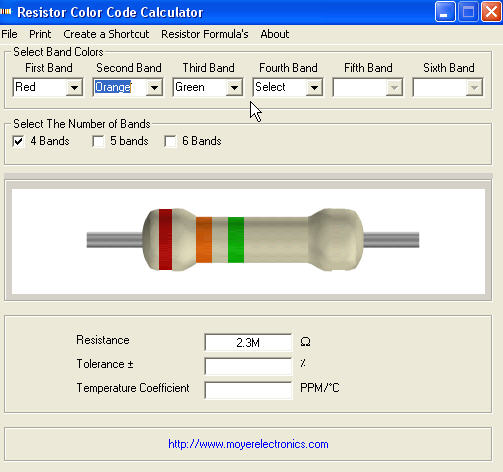Open the About menu
Image resolution: width=503 pixels, height=472 pixels.
[x=275, y=34]
